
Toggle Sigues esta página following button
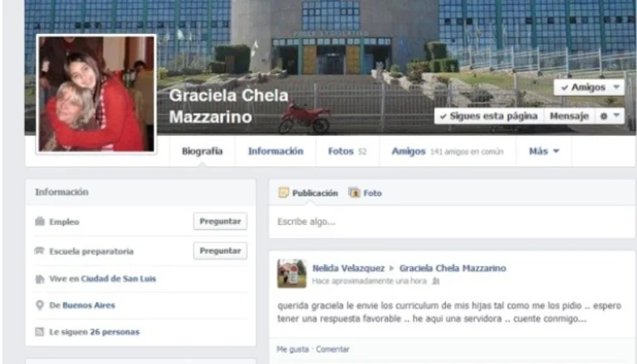489,116
